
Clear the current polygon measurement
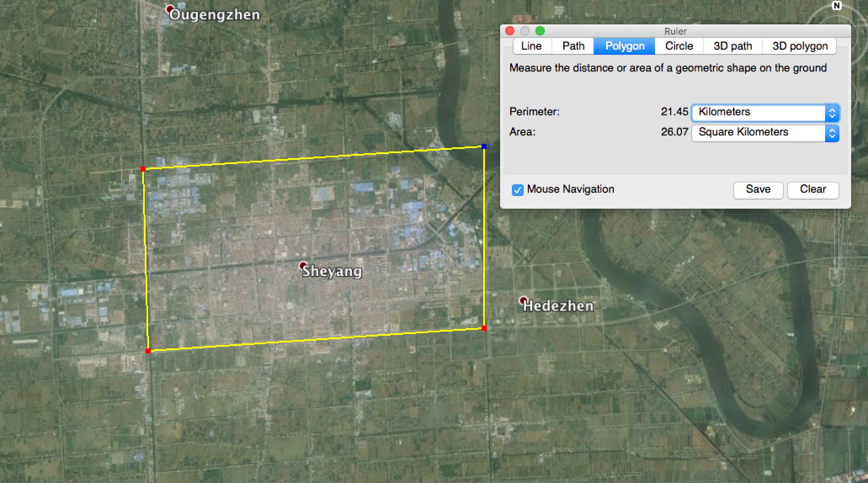point(813,190)
